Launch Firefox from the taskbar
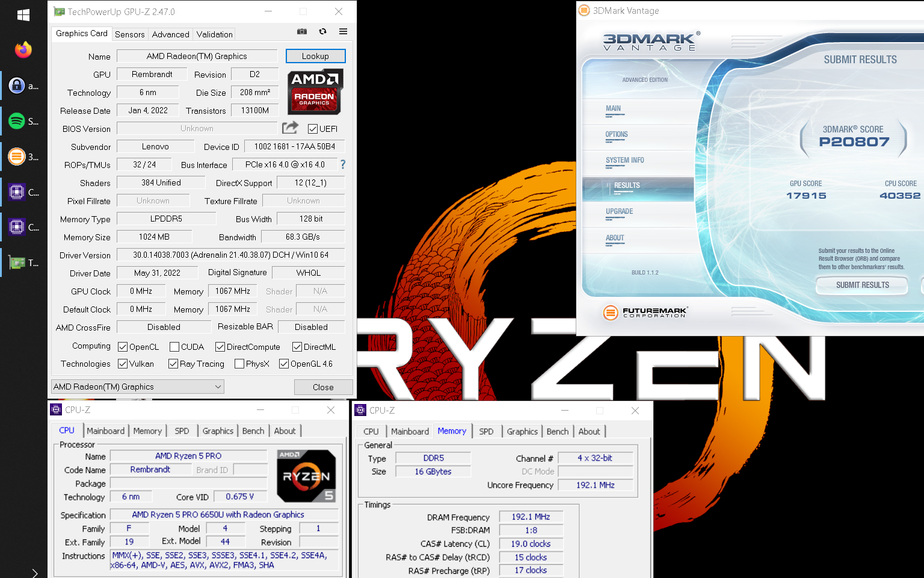Viewport: 924px width, 578px height. tap(23, 50)
